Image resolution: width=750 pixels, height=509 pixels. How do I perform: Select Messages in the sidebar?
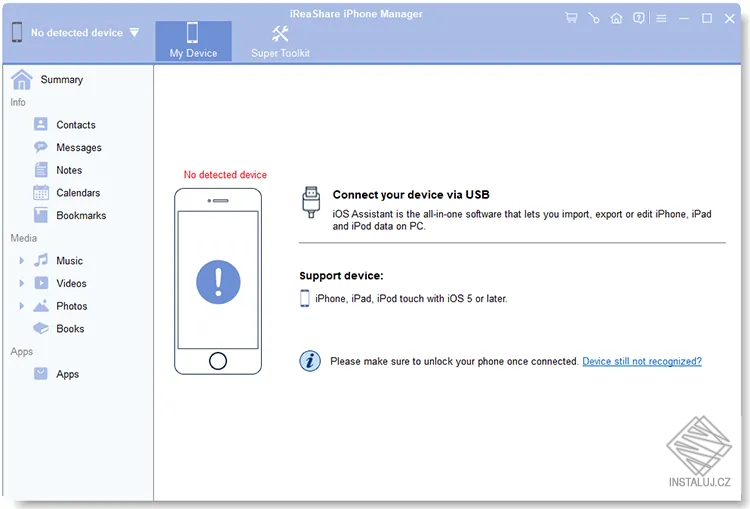click(x=79, y=147)
